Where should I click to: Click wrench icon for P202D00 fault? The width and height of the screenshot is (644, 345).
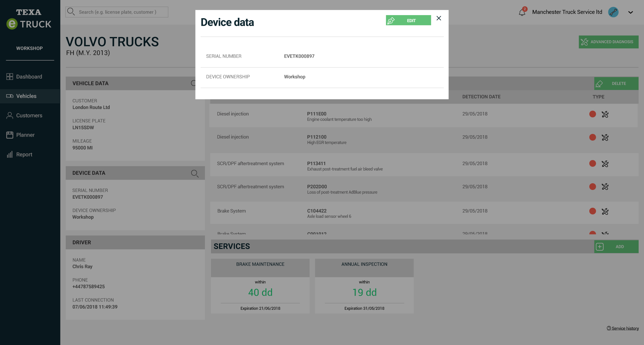pos(605,187)
